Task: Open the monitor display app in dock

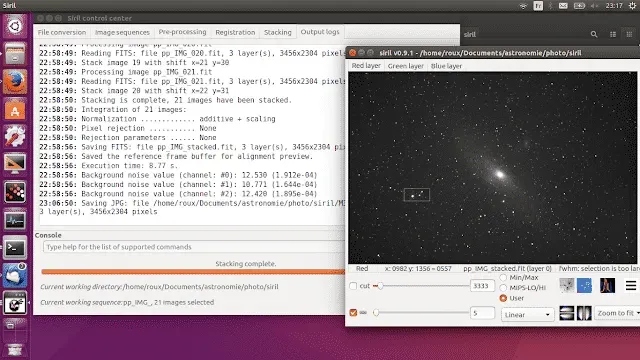Action: (15, 164)
